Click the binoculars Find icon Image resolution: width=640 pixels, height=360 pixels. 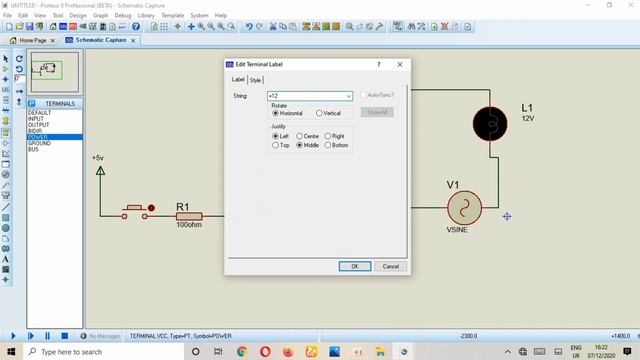pos(411,27)
